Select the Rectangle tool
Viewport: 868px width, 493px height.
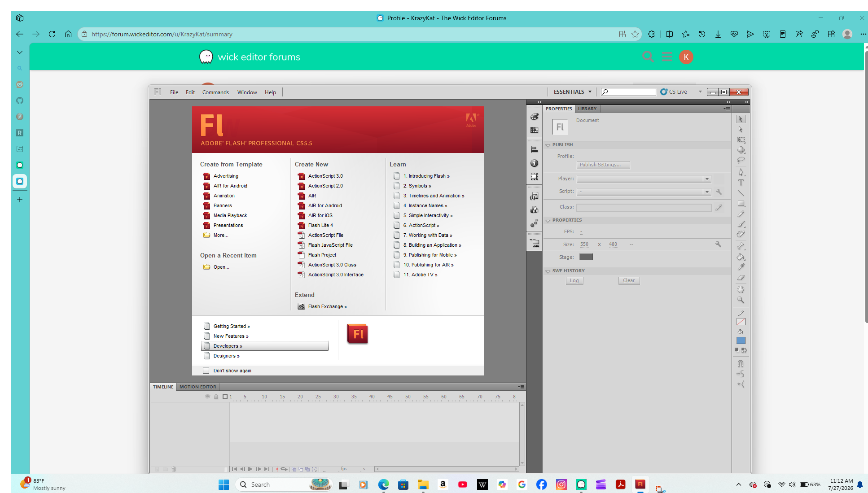point(741,204)
